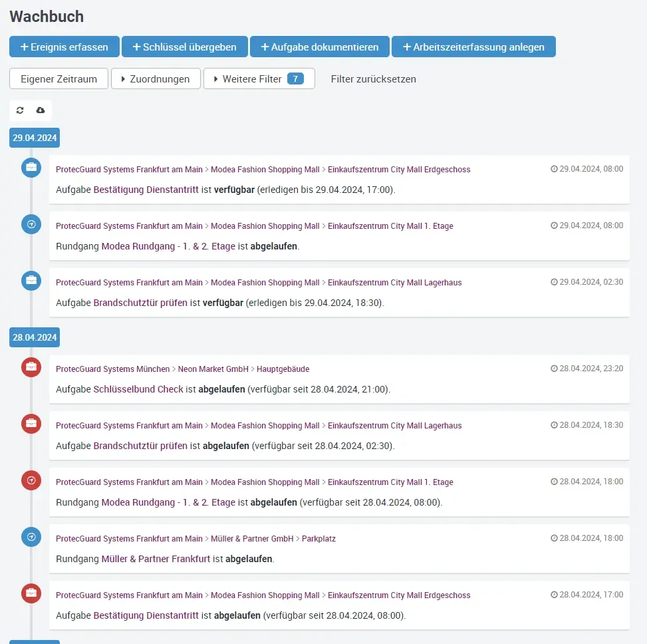Image resolution: width=647 pixels, height=644 pixels.
Task: Click the cloud download export icon
Action: tap(41, 110)
